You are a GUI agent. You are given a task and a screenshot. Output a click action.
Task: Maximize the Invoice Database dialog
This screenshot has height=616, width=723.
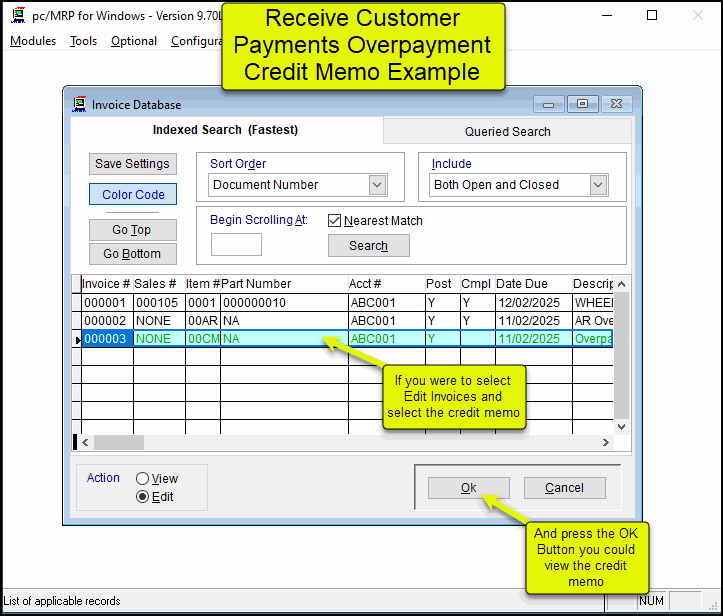pos(583,104)
